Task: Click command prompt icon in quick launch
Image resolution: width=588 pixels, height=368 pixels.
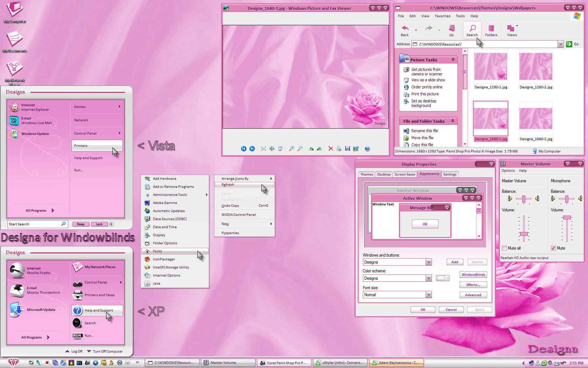Action: pyautogui.click(x=79, y=363)
